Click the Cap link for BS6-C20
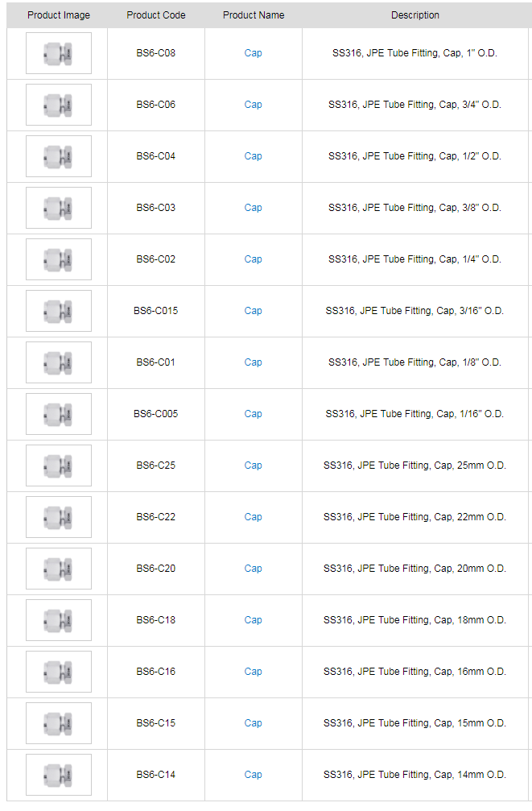Screen dimensions: 532x811 click(x=253, y=569)
